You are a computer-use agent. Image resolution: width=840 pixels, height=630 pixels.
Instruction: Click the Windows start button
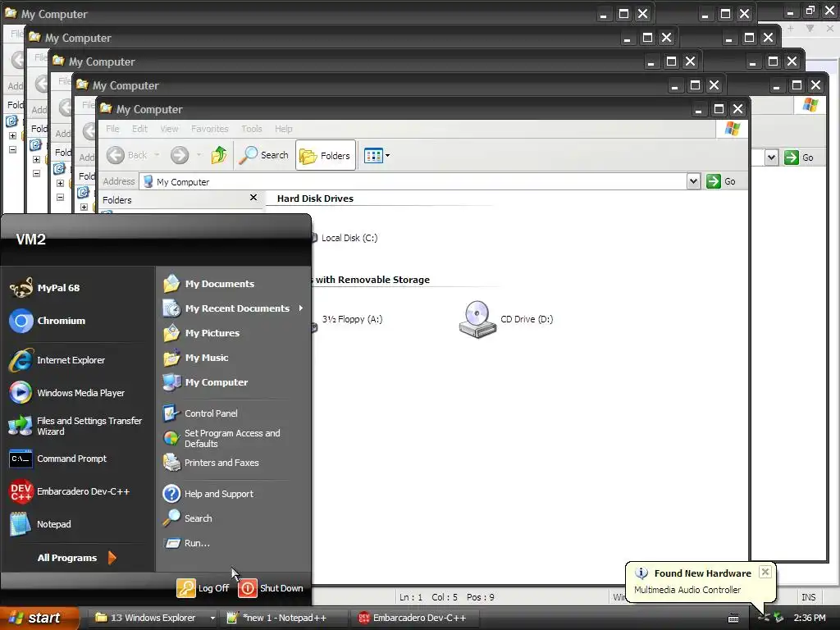coord(39,618)
